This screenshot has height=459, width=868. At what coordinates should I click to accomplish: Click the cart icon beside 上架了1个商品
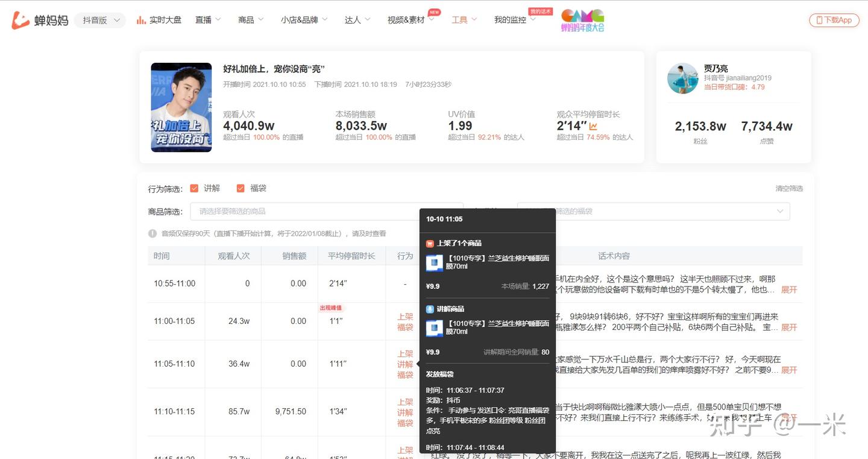click(x=430, y=244)
